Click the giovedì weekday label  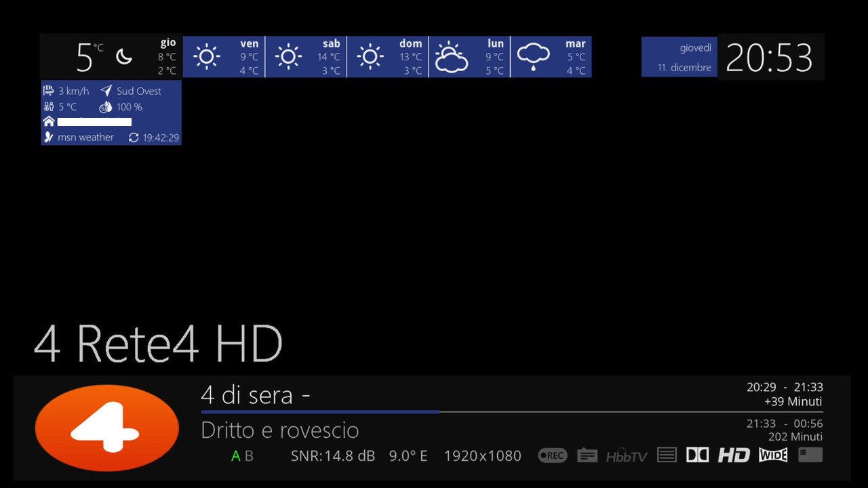click(696, 48)
